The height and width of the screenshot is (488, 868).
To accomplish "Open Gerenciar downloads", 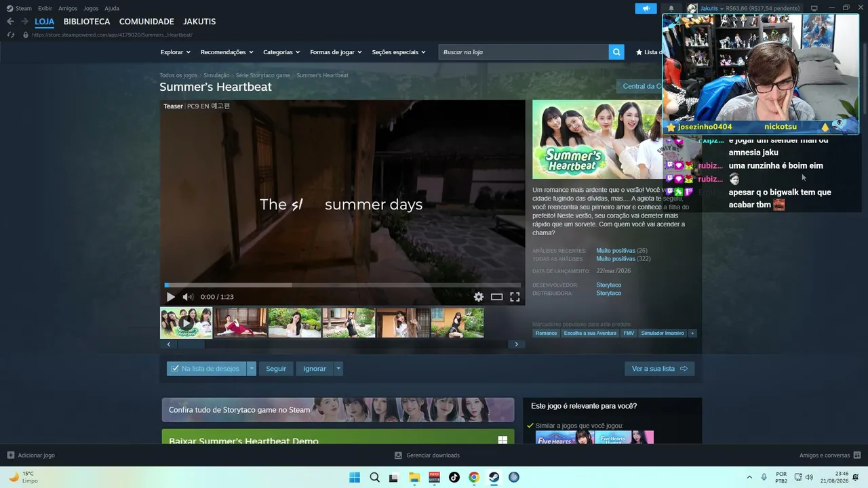I will tap(427, 455).
